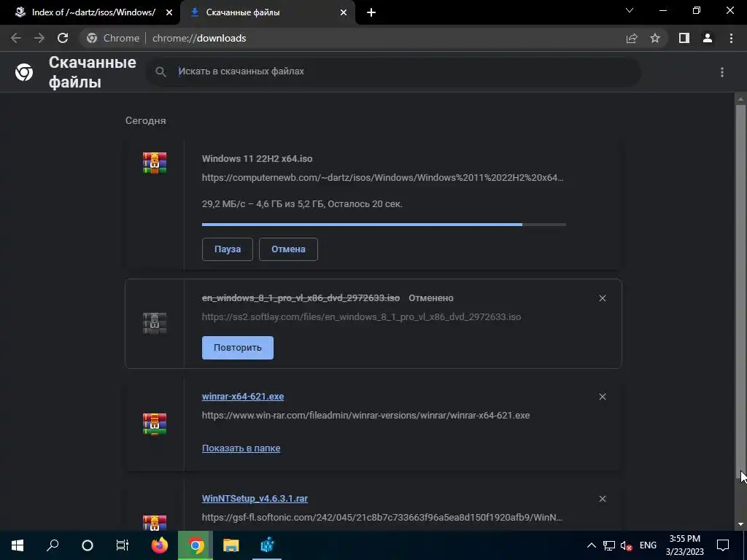
Task: Click the win-rar.com fileadmin URL
Action: [366, 415]
